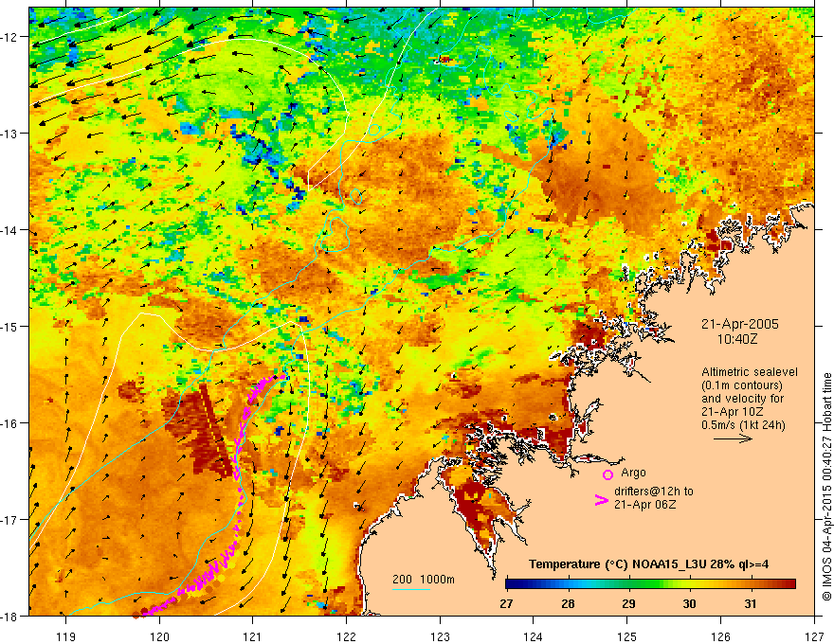Click the 'drifters@12h to' legend label
The height and width of the screenshot is (644, 834).
[654, 491]
